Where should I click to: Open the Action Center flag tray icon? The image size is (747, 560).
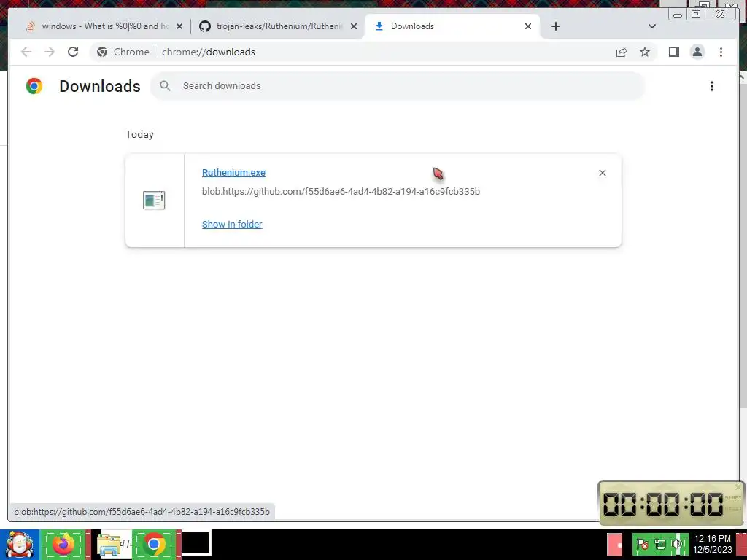click(x=642, y=544)
